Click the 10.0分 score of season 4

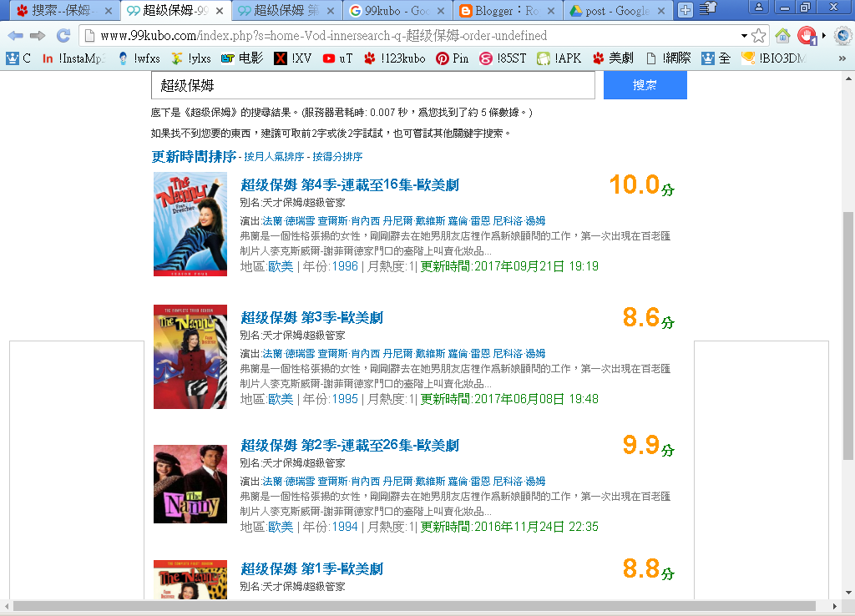pos(642,185)
